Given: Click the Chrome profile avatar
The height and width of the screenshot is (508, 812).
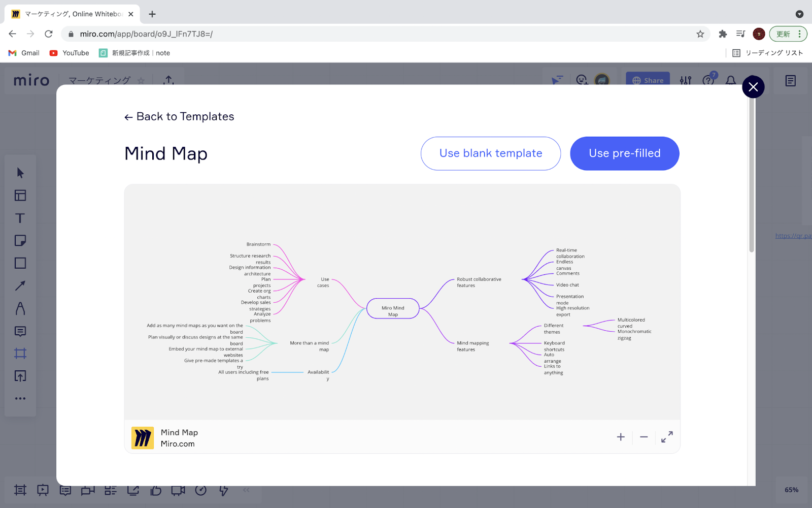Looking at the screenshot, I should pos(759,34).
